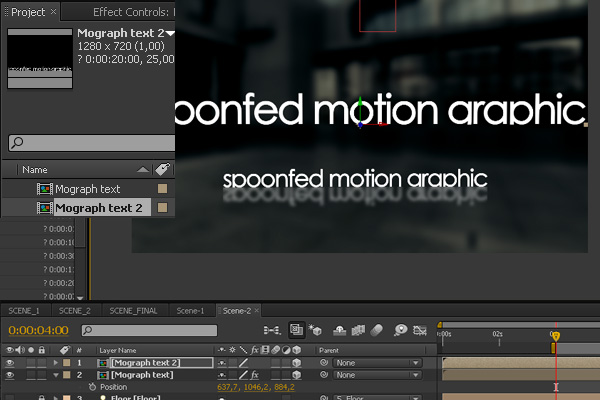The width and height of the screenshot is (600, 400).
Task: Click the label color swatch of Mograph text 2 in Project
Action: 162,207
